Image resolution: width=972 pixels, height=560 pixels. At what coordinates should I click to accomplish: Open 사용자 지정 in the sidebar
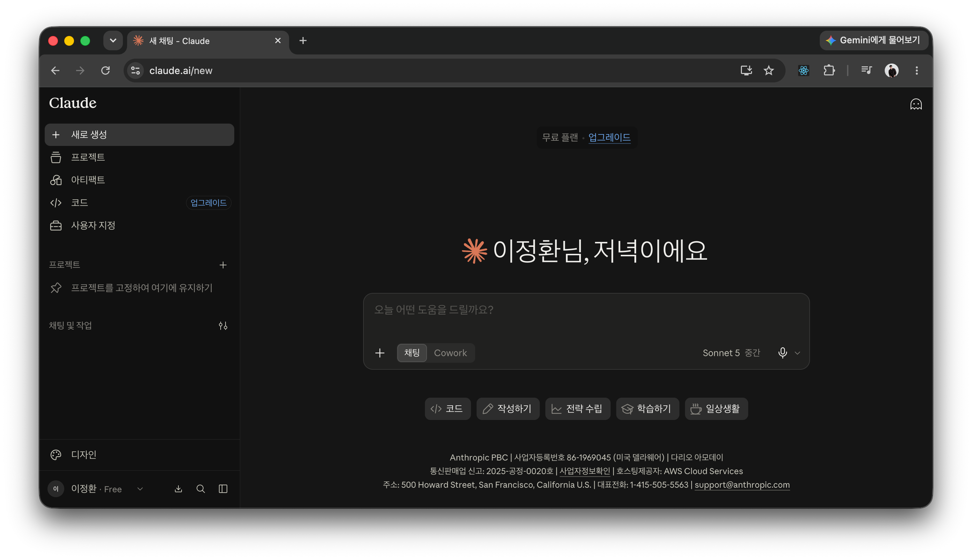139,226
